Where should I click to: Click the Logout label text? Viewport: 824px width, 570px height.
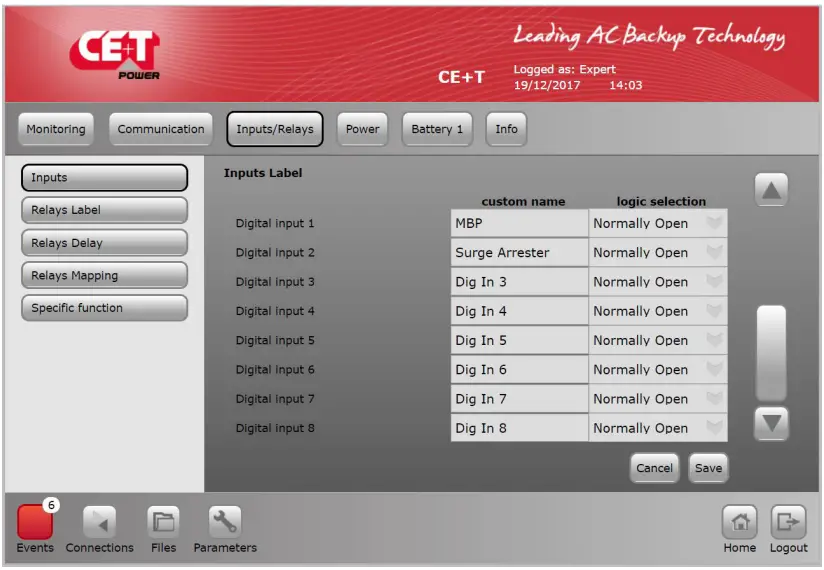(788, 548)
